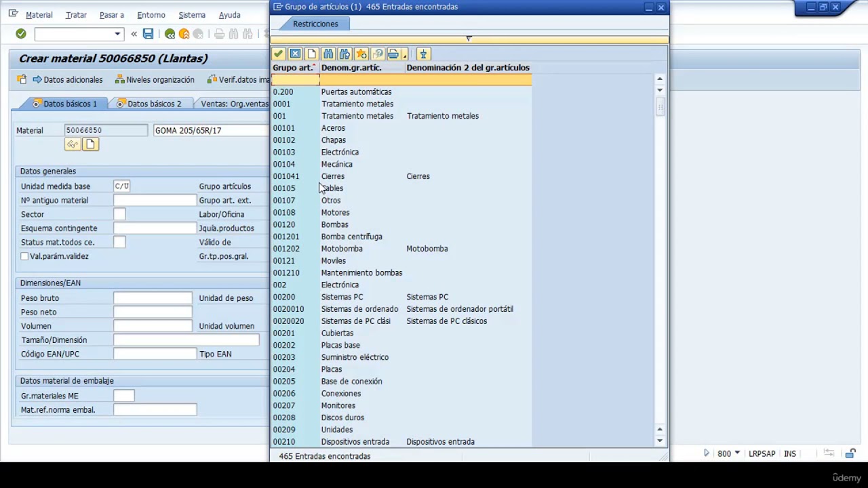Click New selection page icon in popup
This screenshot has height=488, width=868.
coord(311,54)
